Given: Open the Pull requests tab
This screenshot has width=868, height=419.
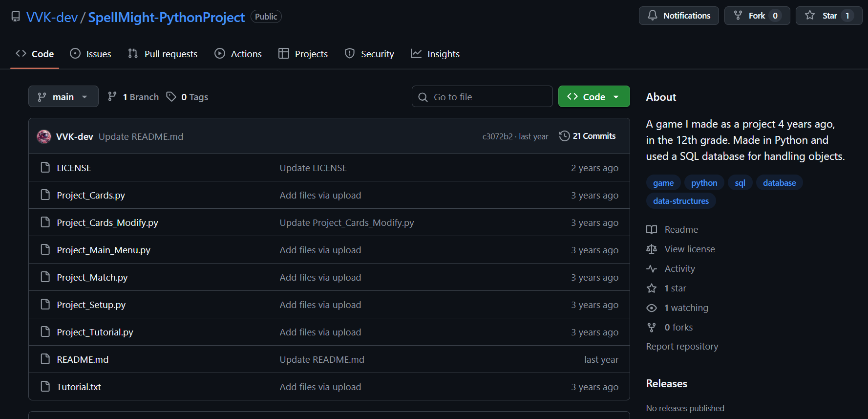Looking at the screenshot, I should [x=163, y=54].
